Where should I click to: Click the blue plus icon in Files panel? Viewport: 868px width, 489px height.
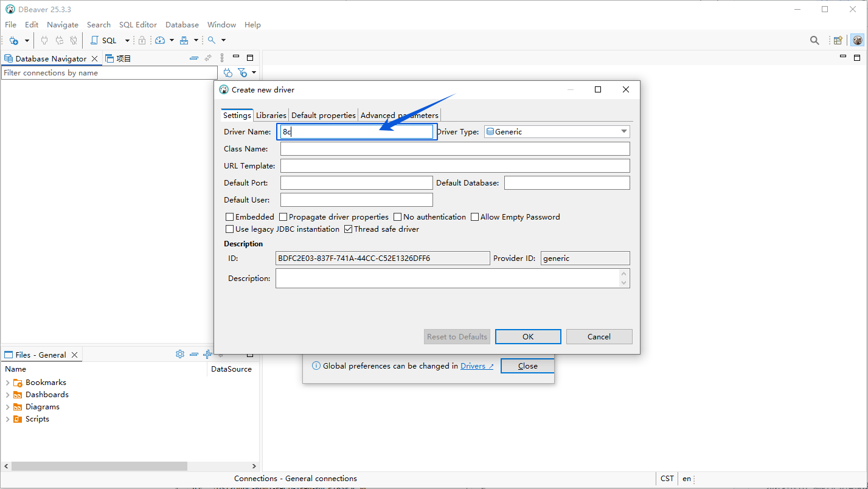[207, 354]
